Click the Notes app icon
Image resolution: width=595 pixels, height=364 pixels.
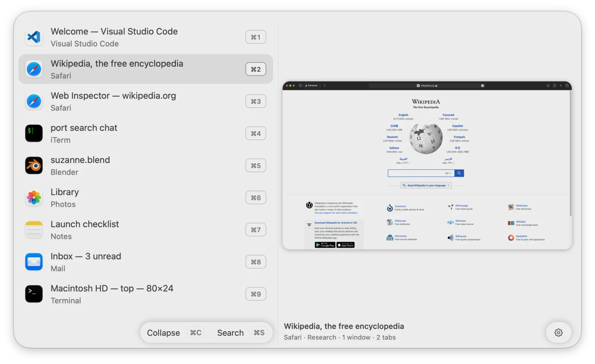click(x=34, y=230)
